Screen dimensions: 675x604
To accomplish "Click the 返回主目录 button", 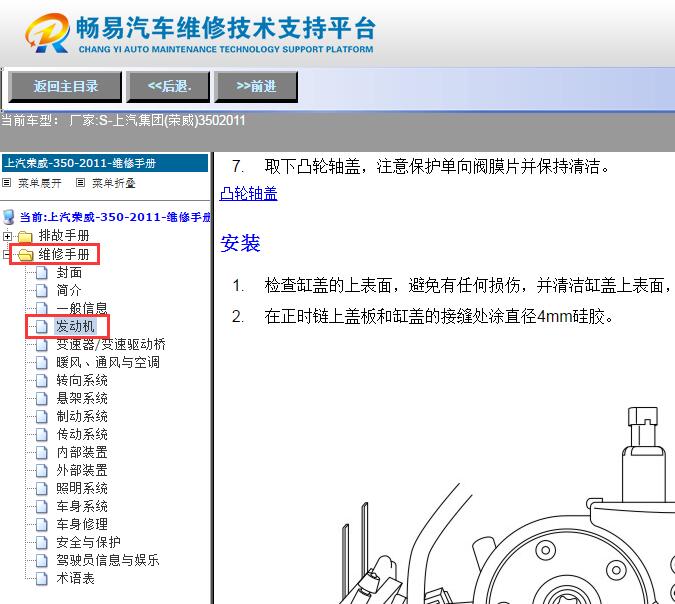I will 65,87.
